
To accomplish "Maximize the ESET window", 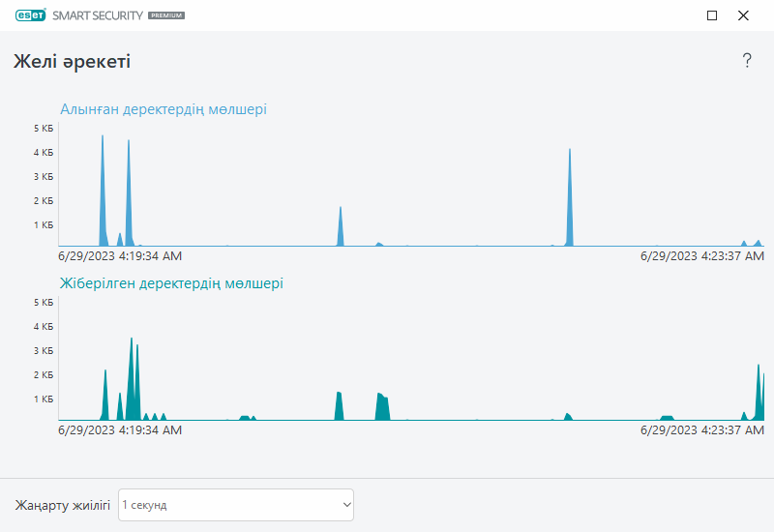I will (x=712, y=15).
